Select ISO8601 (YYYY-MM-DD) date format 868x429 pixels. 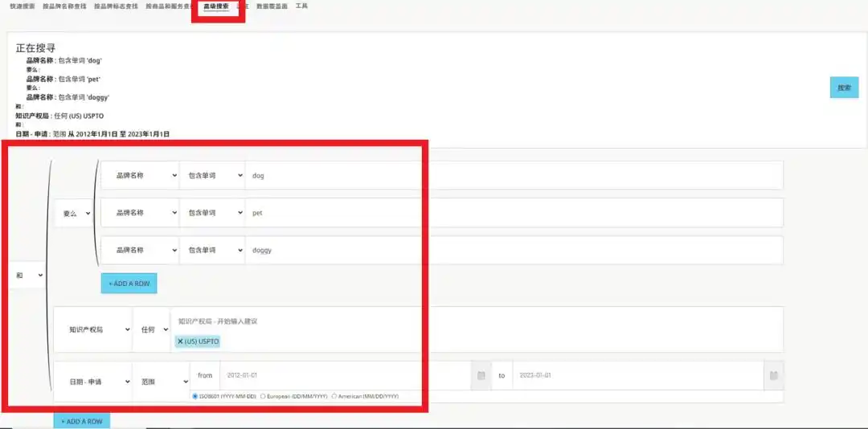195,396
